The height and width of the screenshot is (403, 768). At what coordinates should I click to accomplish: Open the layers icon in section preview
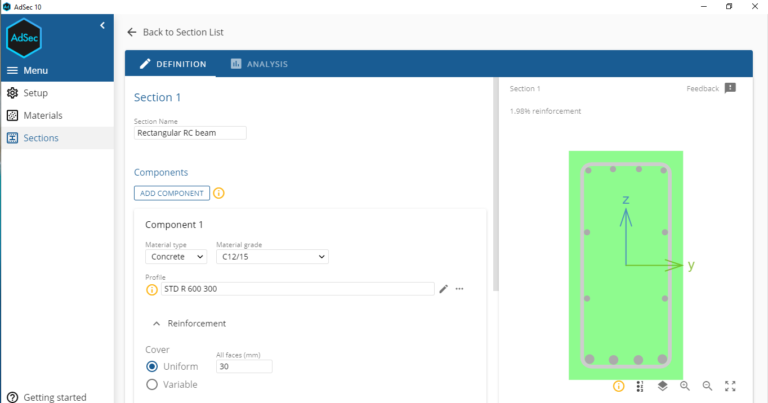click(662, 386)
